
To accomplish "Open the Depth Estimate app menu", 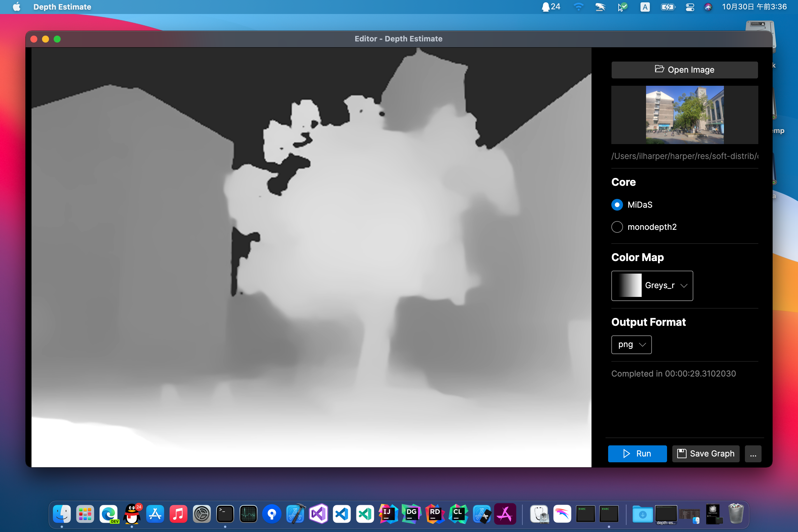I will 62,7.
